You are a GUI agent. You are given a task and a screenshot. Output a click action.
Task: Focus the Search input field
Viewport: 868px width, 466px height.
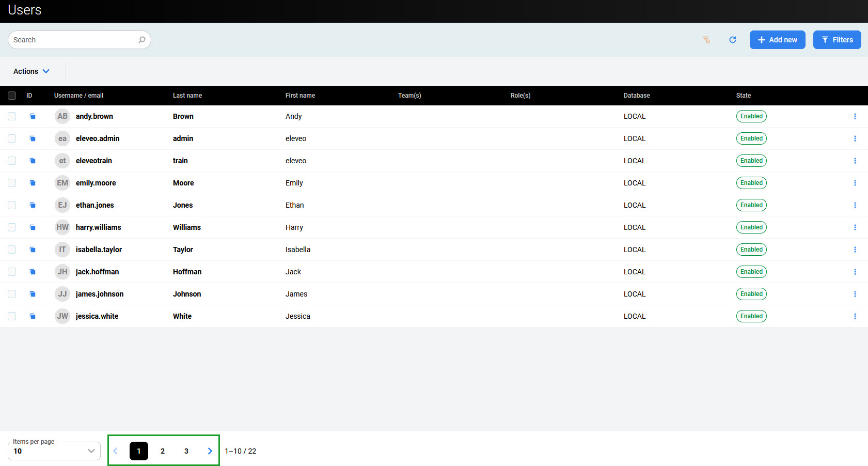pyautogui.click(x=72, y=40)
